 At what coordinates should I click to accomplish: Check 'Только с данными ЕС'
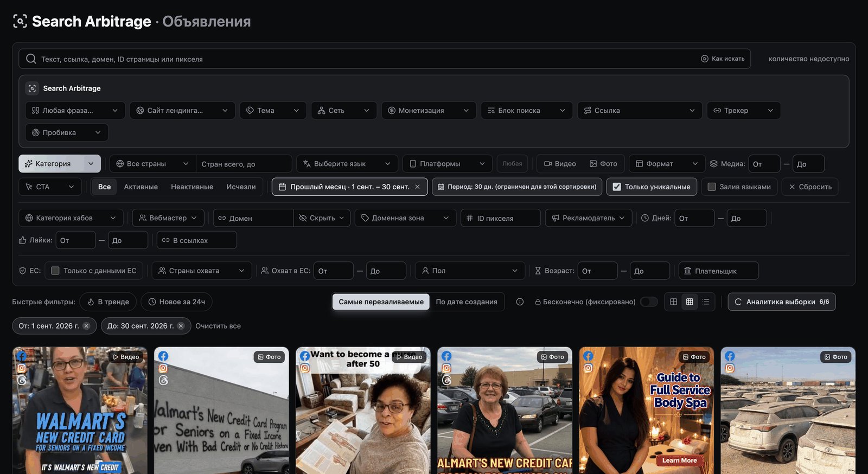[55, 271]
